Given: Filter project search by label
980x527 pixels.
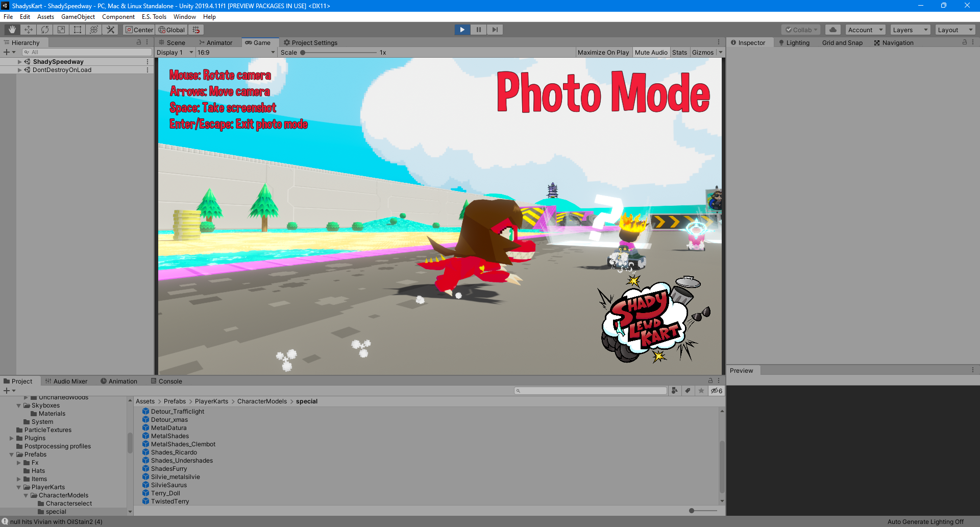Looking at the screenshot, I should click(x=688, y=391).
